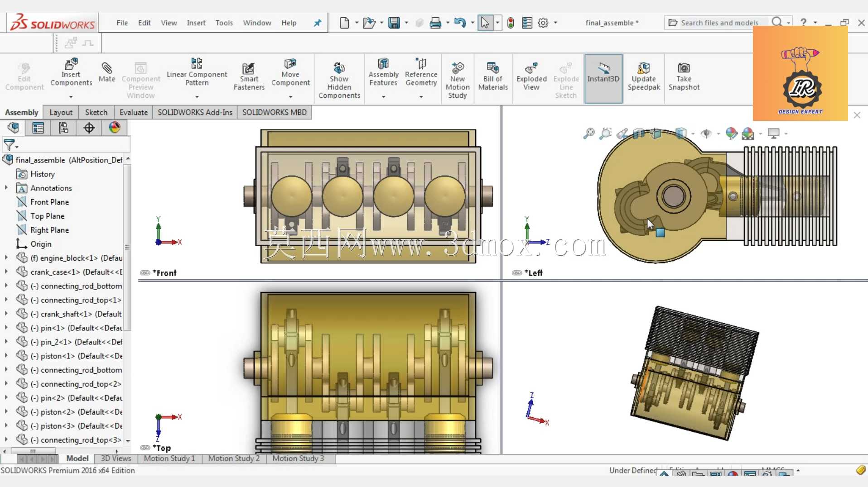The width and height of the screenshot is (868, 487).
Task: Click Smart Fasteners tool
Action: point(249,77)
